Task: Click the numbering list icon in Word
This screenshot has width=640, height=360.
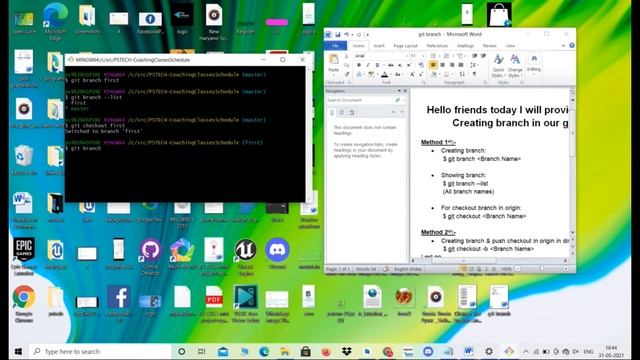Action: click(x=447, y=56)
